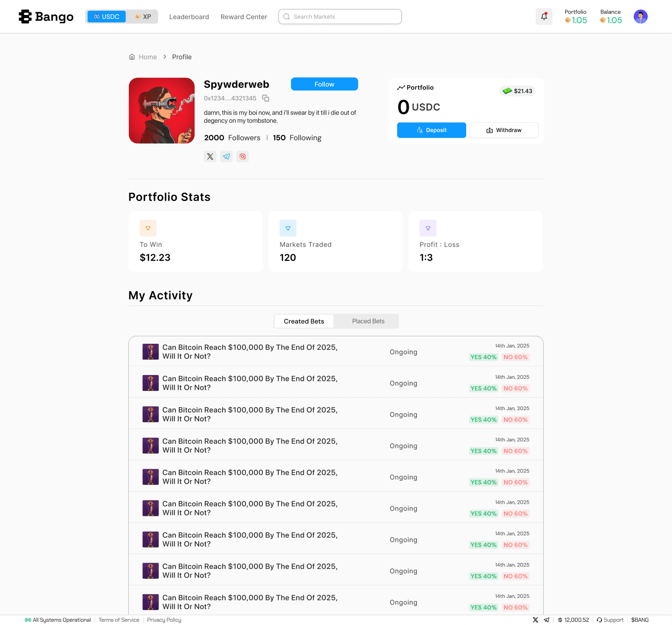Click the Bango logo in the header
672x625 pixels.
coord(45,16)
